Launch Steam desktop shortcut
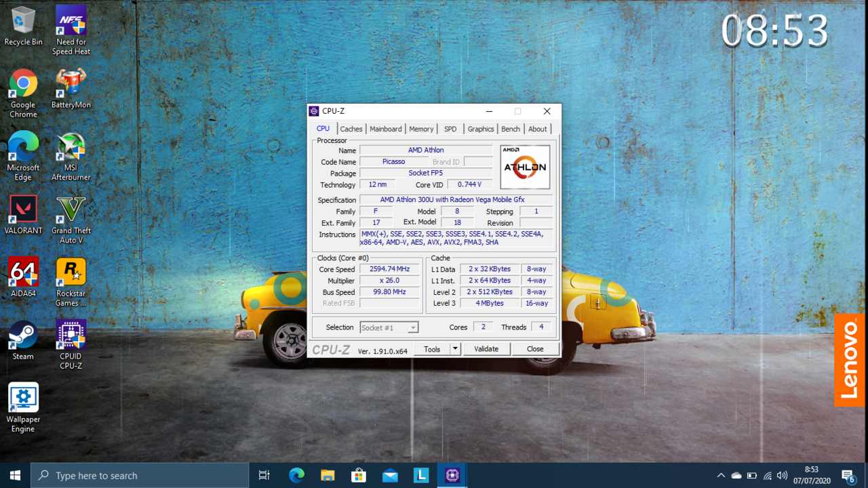The height and width of the screenshot is (488, 868). coord(23,340)
